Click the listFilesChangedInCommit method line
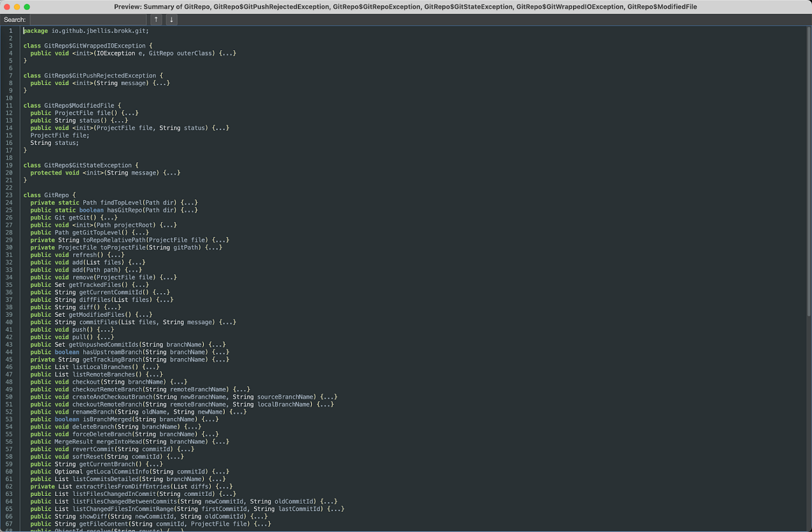The height and width of the screenshot is (532, 812). 133,494
